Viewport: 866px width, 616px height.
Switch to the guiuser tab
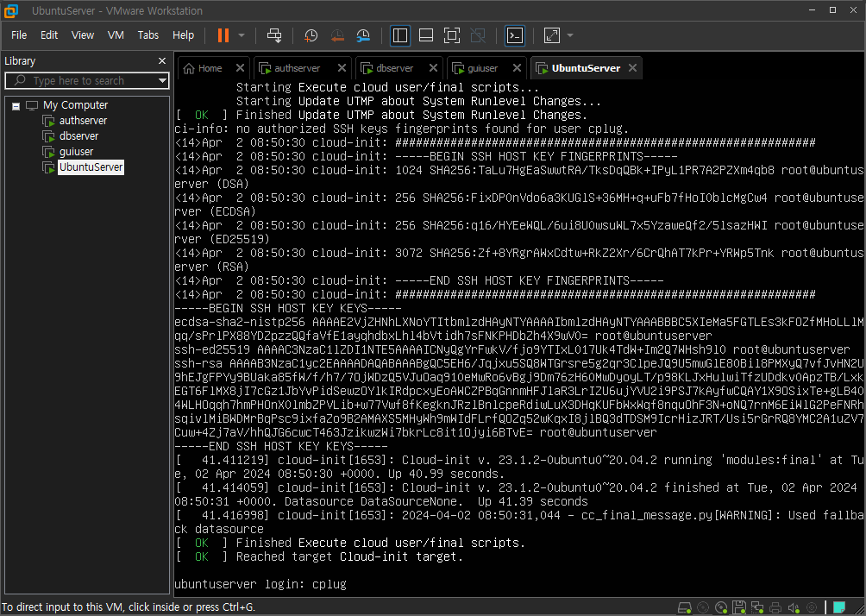482,68
